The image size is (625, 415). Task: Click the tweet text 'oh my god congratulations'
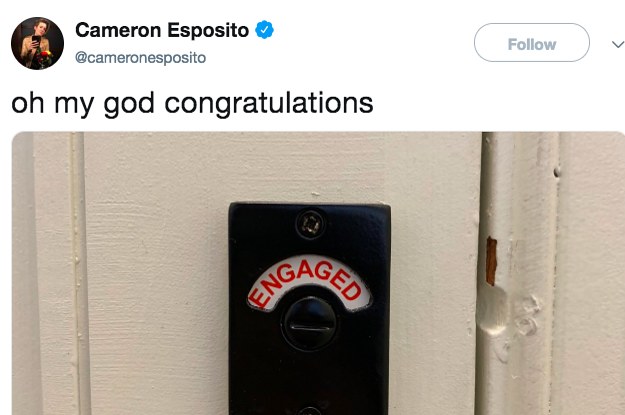[192, 104]
